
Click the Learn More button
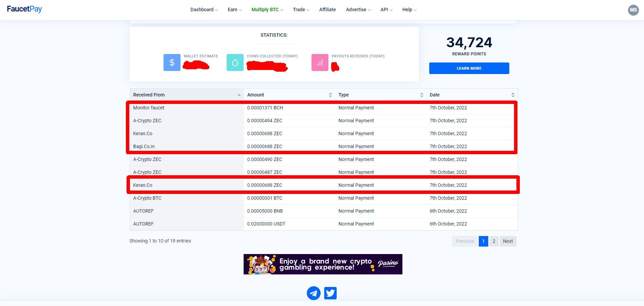(x=469, y=68)
